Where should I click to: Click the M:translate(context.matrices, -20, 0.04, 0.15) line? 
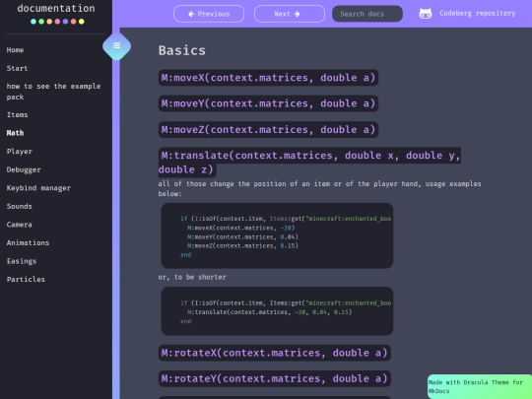269,312
